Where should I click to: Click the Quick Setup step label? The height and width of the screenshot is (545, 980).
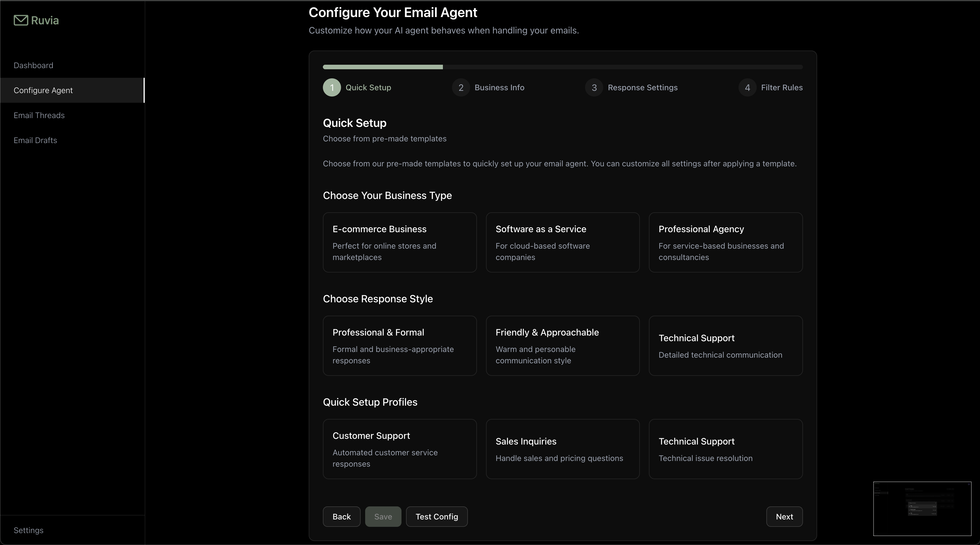click(368, 87)
